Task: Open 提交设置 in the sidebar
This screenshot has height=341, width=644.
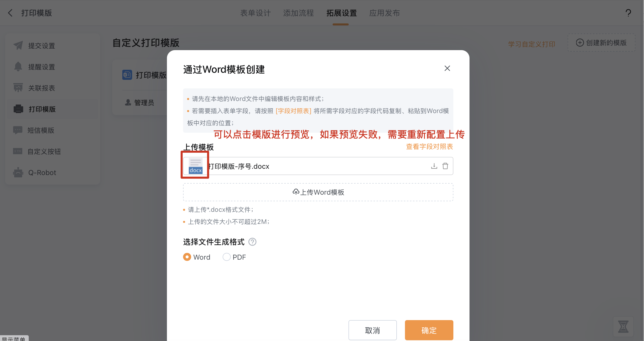Action: click(x=52, y=46)
